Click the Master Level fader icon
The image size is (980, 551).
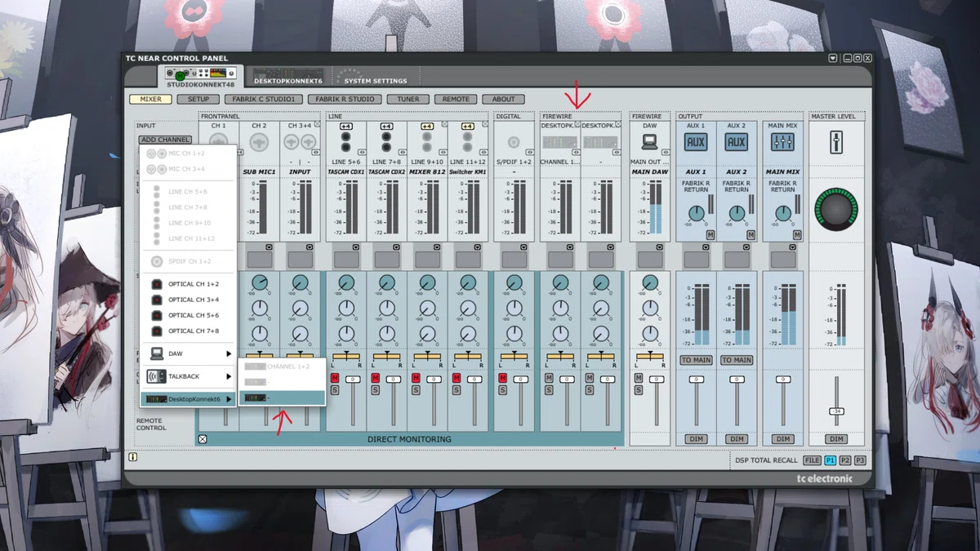point(836,143)
